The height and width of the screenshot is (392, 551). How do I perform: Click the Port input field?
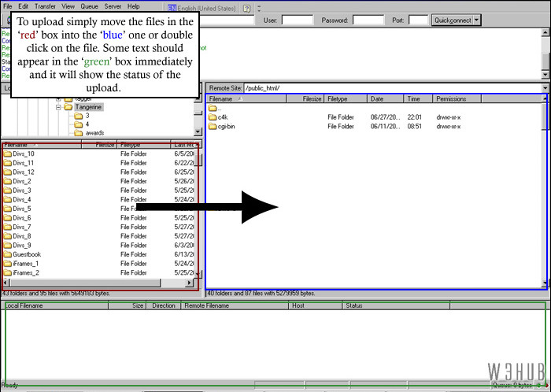419,20
